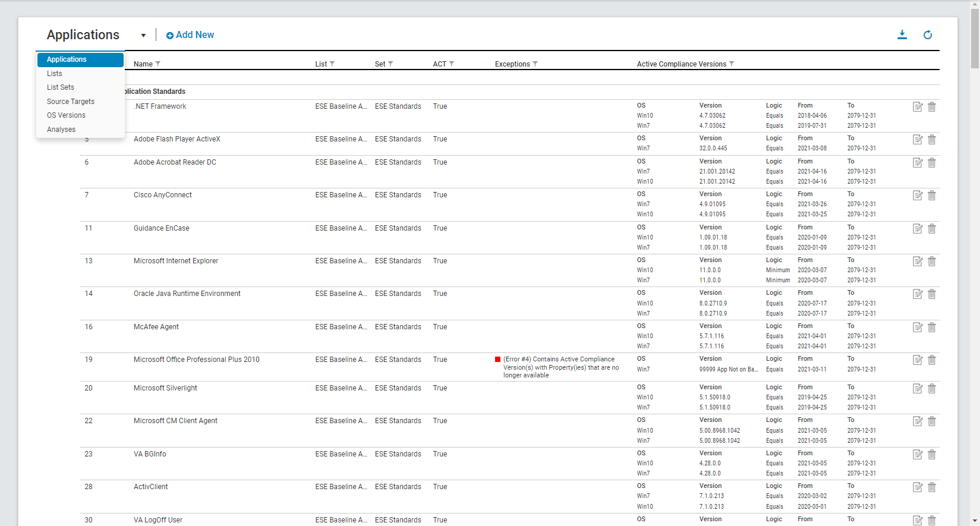
Task: Click the Oracle Java Runtime Environment name
Action: 187,294
